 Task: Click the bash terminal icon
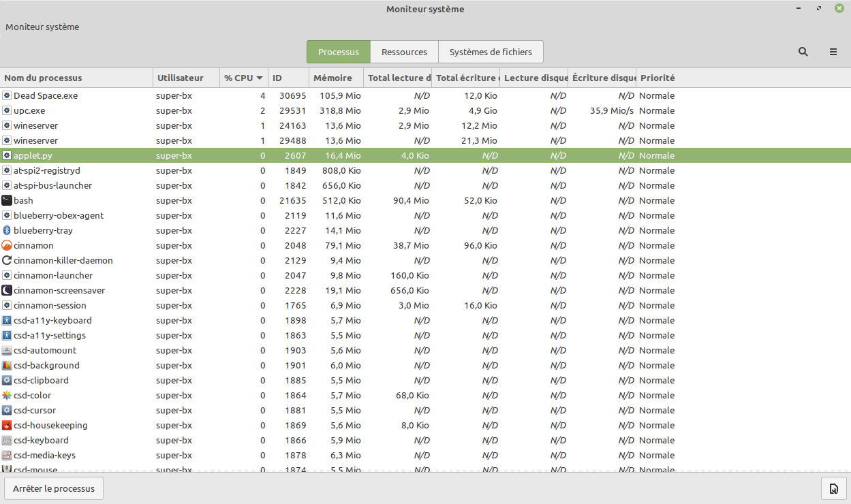point(7,200)
